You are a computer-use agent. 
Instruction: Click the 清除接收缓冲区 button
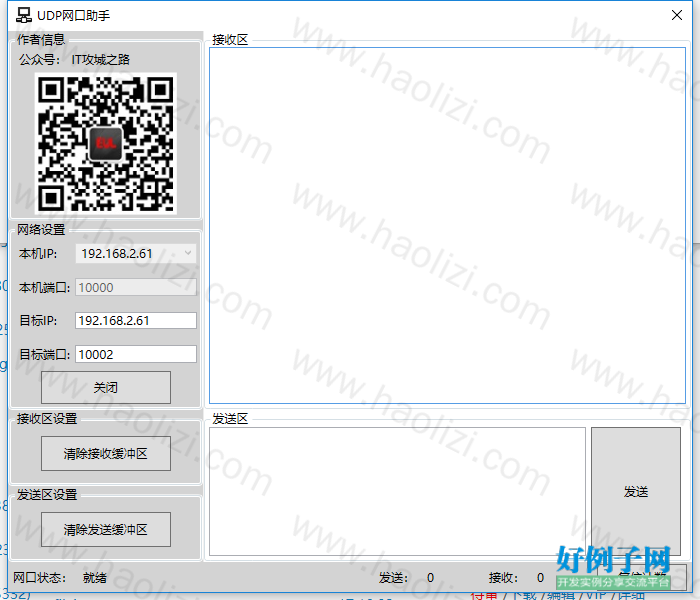click(106, 454)
